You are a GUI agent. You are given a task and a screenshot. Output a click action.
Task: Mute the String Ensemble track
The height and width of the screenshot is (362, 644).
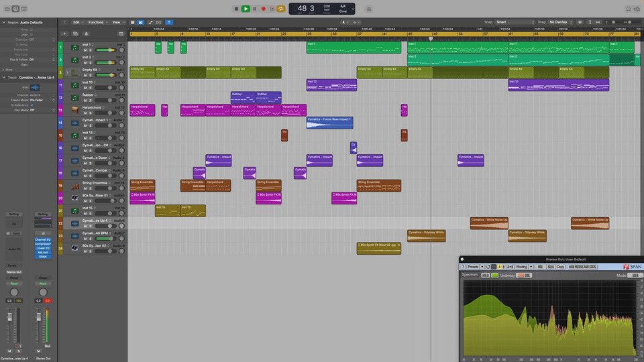click(x=85, y=188)
